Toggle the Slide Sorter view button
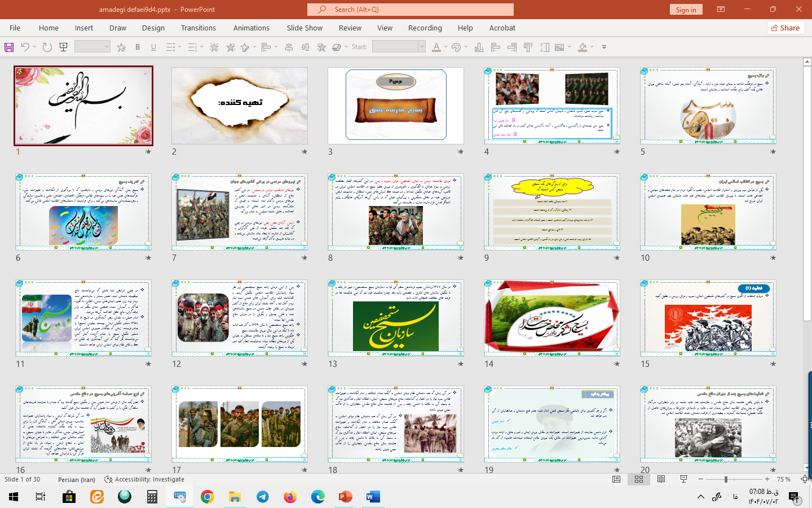The height and width of the screenshot is (508, 812). pos(639,479)
